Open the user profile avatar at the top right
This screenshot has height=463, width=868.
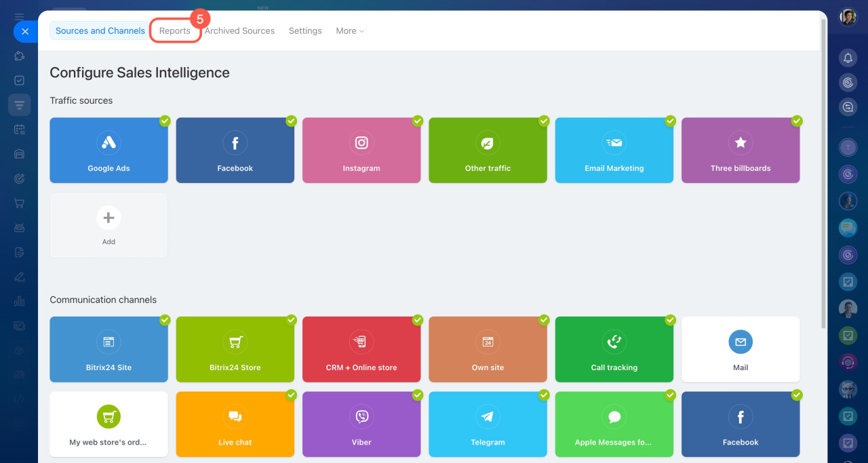pyautogui.click(x=848, y=17)
